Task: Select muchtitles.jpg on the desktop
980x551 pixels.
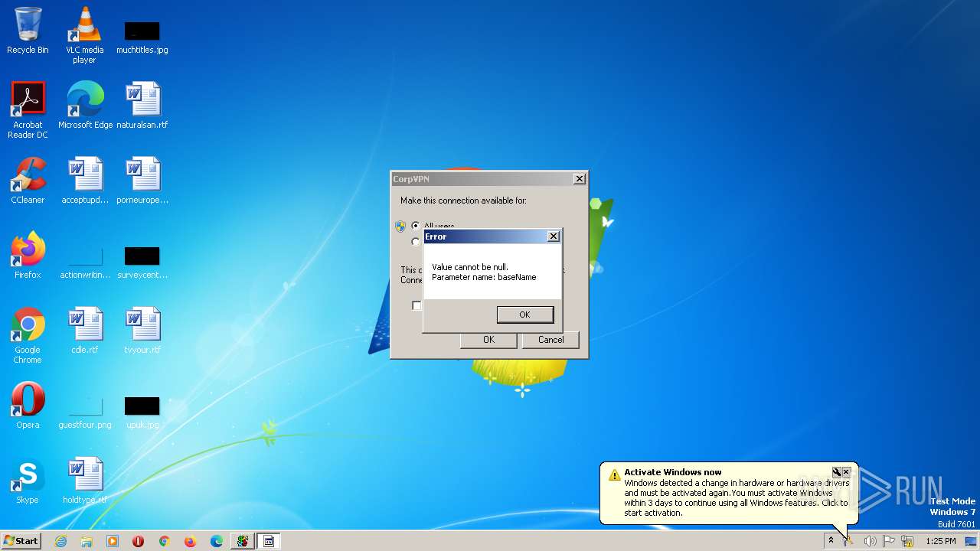Action: [x=142, y=38]
